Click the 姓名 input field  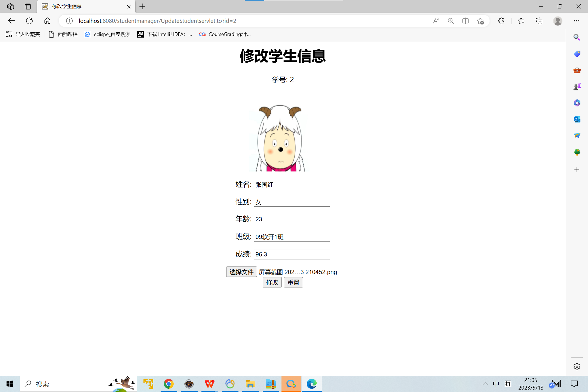(x=292, y=185)
